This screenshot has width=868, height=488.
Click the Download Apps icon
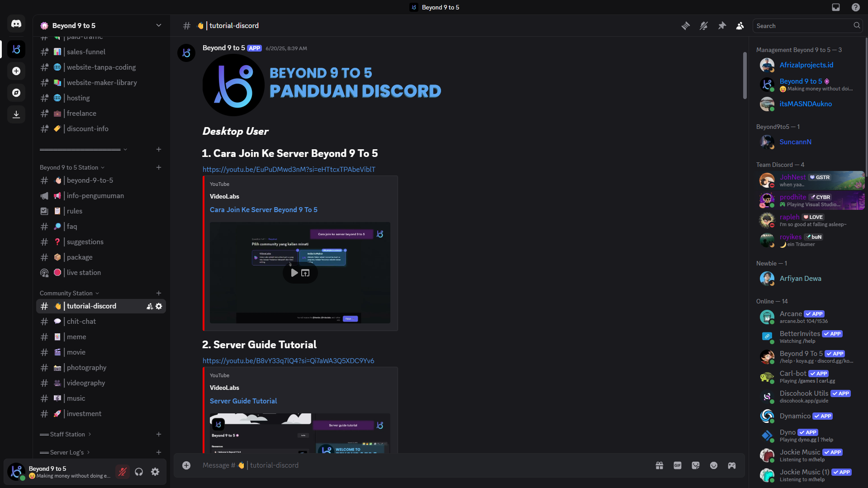(x=16, y=114)
